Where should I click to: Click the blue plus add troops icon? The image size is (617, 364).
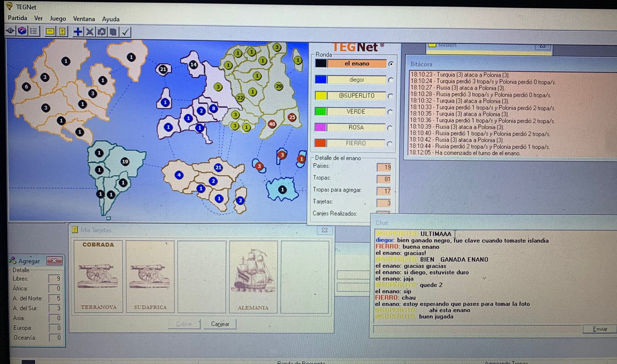point(78,32)
